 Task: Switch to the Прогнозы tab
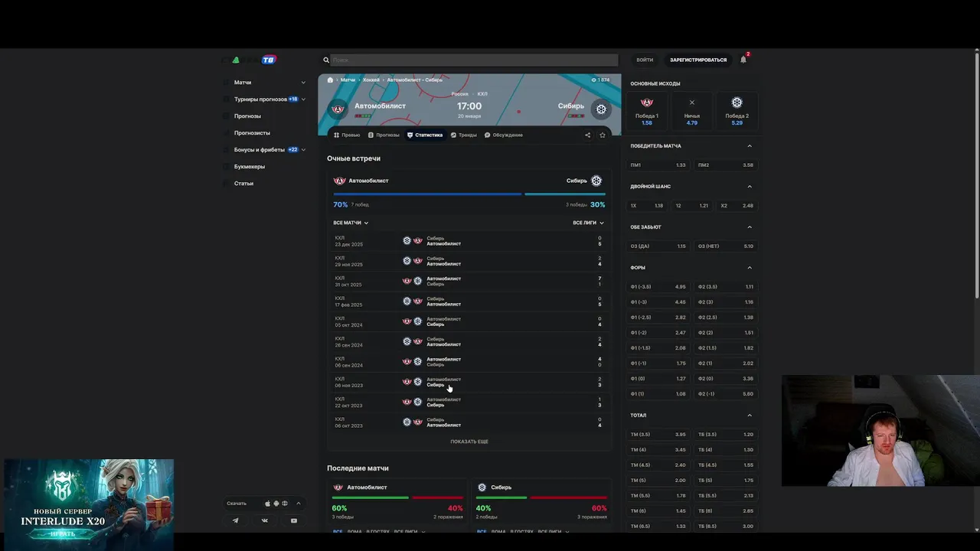pyautogui.click(x=384, y=135)
